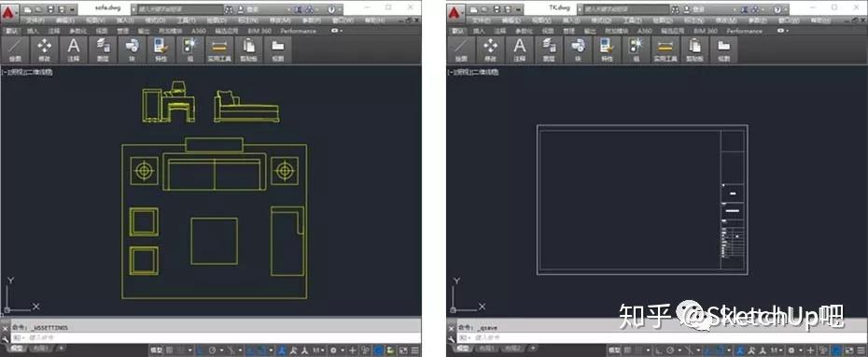This screenshot has width=868, height=357.
Task: Open status bar customization menu in sofa.dwg window
Action: (414, 350)
